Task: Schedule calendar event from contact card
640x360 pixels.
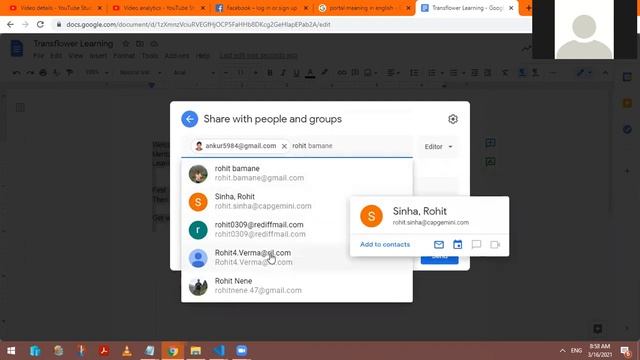Action: point(458,244)
